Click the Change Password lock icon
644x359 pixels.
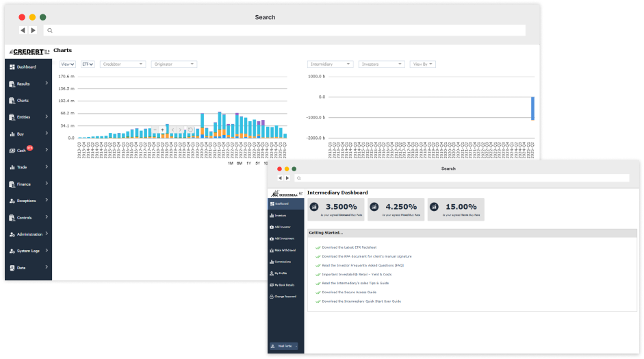click(x=272, y=297)
